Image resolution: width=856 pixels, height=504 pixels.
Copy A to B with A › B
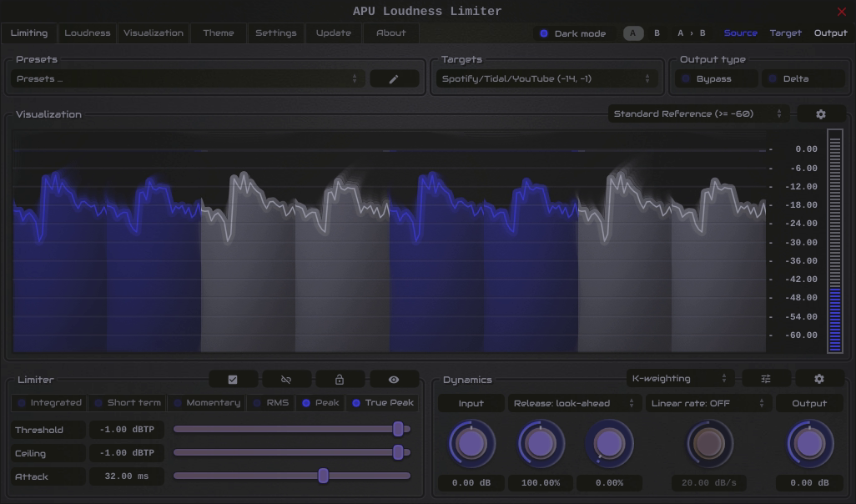click(691, 33)
